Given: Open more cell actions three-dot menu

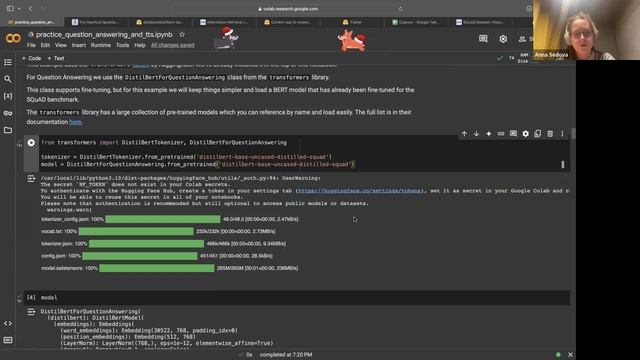Looking at the screenshot, I should (562, 134).
